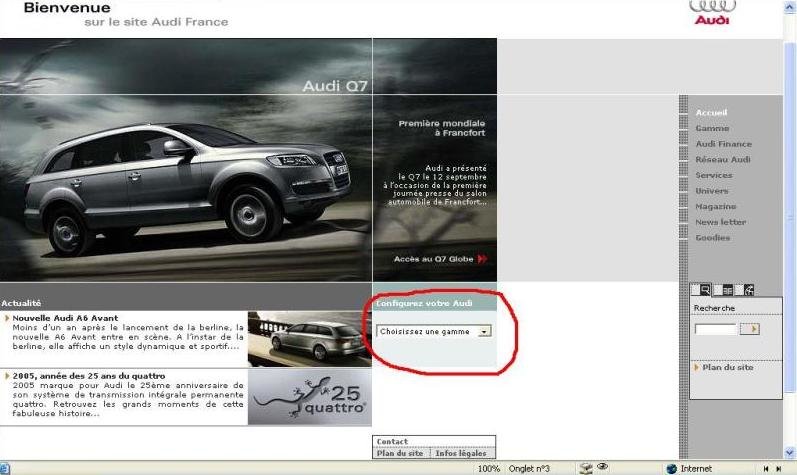Click the last icon above Recherche

pyautogui.click(x=748, y=290)
